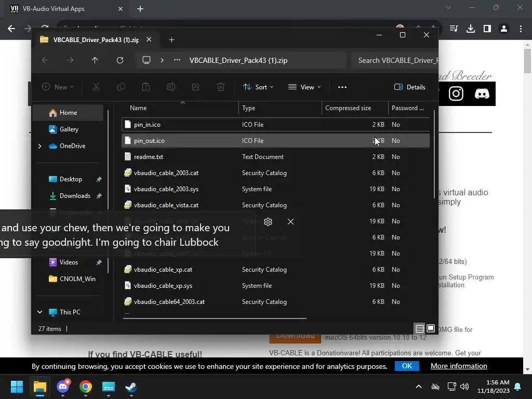The height and width of the screenshot is (399, 532).
Task: Click the Paste clipboard icon in Explorer toolbar
Action: tap(146, 87)
